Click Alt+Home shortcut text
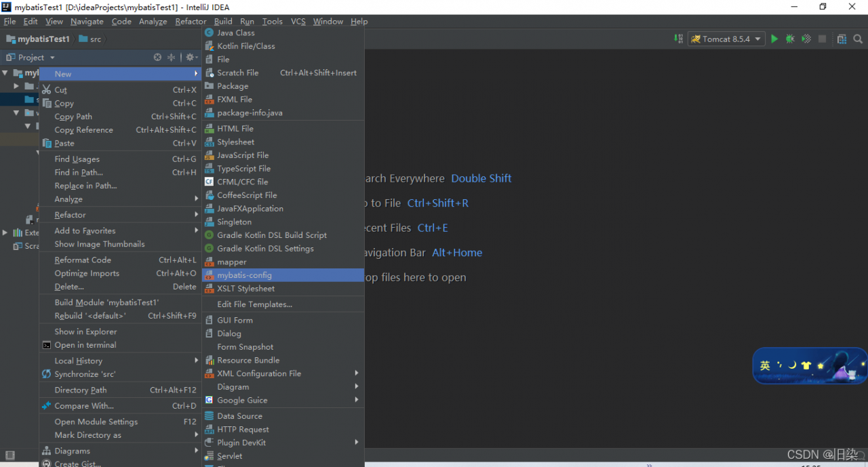This screenshot has width=868, height=467. pyautogui.click(x=457, y=253)
